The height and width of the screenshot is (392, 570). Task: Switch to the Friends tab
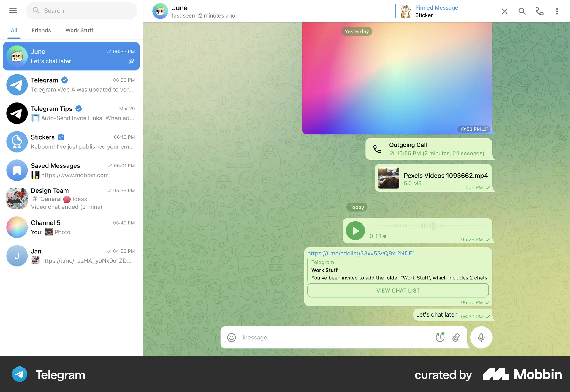click(x=41, y=30)
